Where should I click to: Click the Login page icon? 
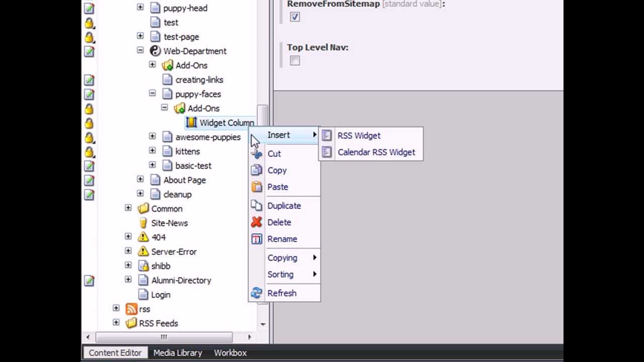tap(143, 295)
